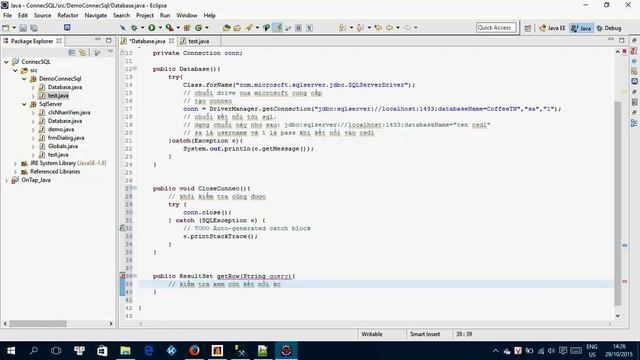Toggle Block Selection Mode icon

(298, 28)
